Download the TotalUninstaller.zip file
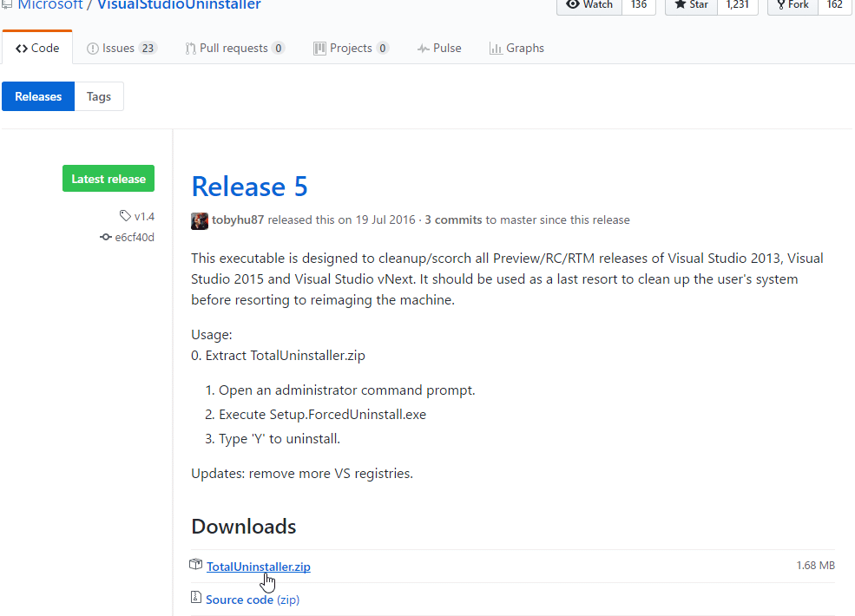Screen dimensions: 855x616 click(x=258, y=566)
